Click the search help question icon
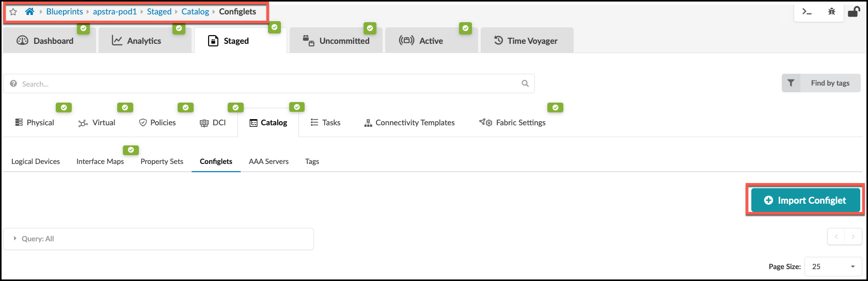 click(13, 84)
